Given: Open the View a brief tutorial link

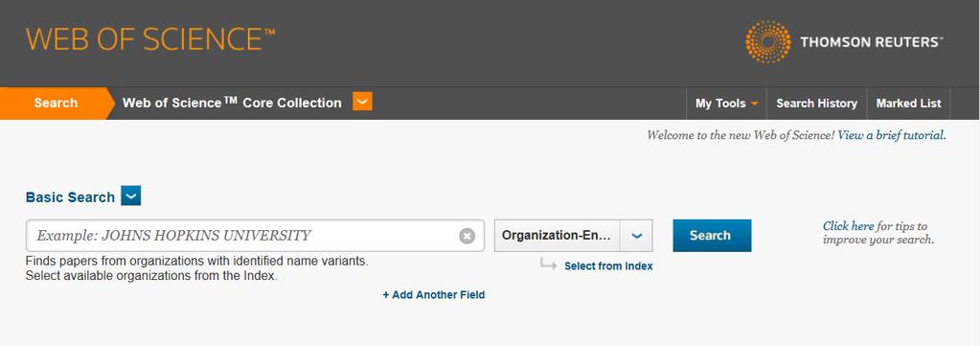Looking at the screenshot, I should [x=891, y=134].
